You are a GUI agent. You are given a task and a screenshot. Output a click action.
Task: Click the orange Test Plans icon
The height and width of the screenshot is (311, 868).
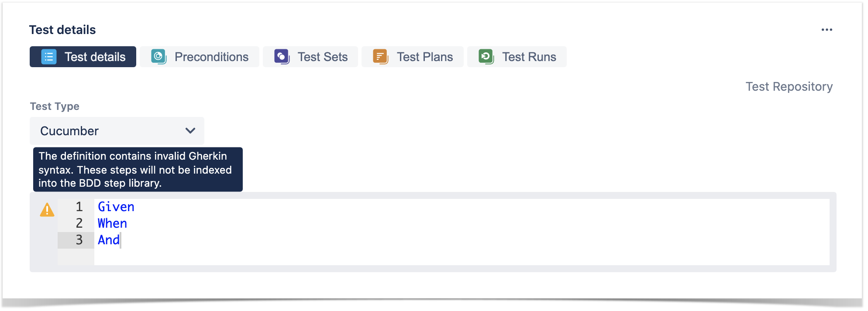point(381,57)
